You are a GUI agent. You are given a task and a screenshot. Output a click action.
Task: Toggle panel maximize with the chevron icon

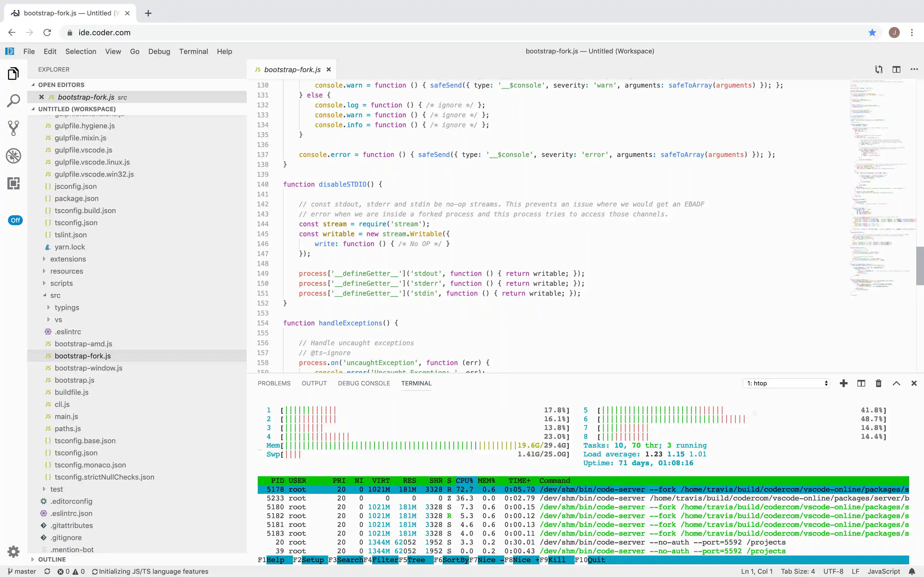pos(896,383)
